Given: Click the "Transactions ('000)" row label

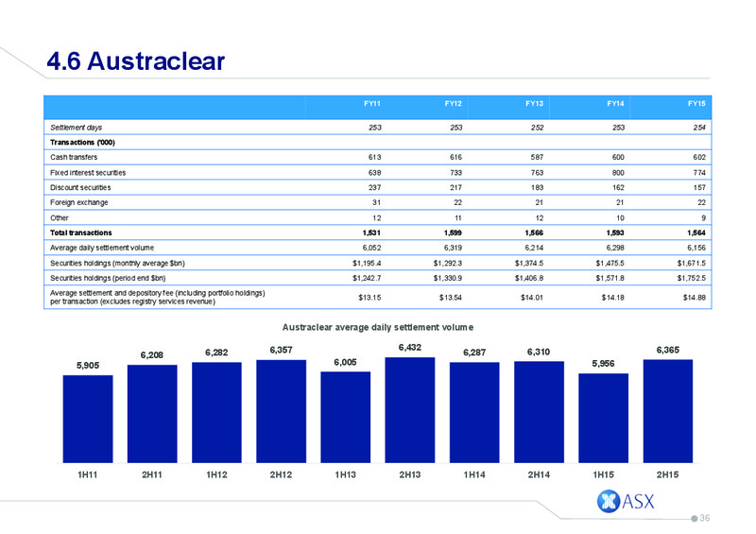Looking at the screenshot, I should 82,143.
